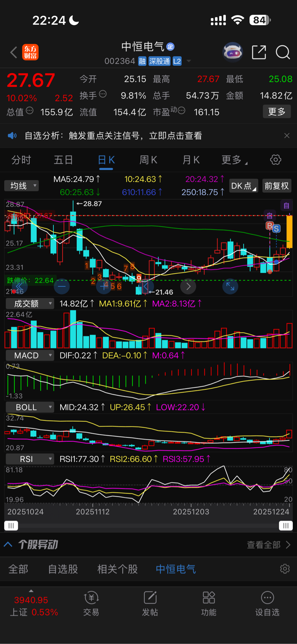Tap the current price 27.67
The width and height of the screenshot is (297, 644).
coord(31,80)
